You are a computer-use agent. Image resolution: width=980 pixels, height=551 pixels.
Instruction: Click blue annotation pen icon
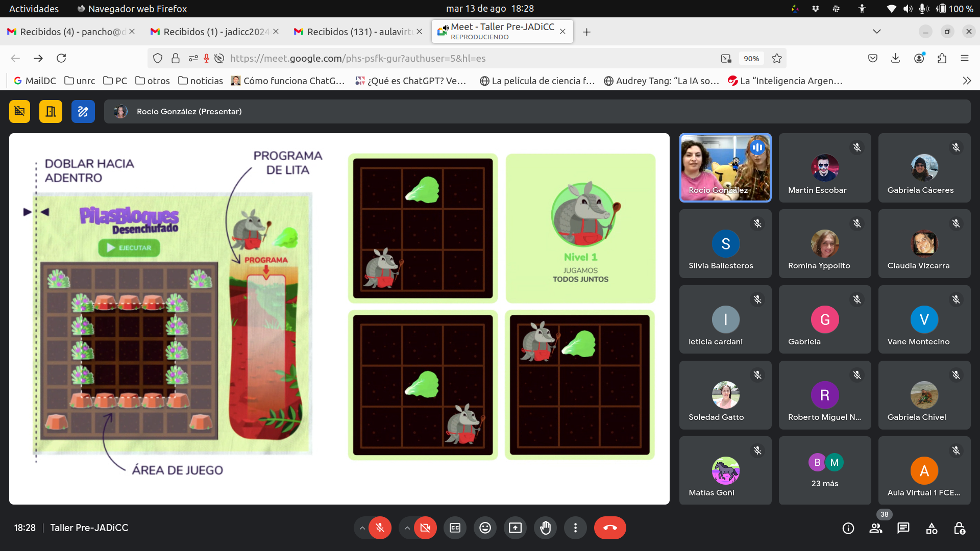click(x=83, y=111)
